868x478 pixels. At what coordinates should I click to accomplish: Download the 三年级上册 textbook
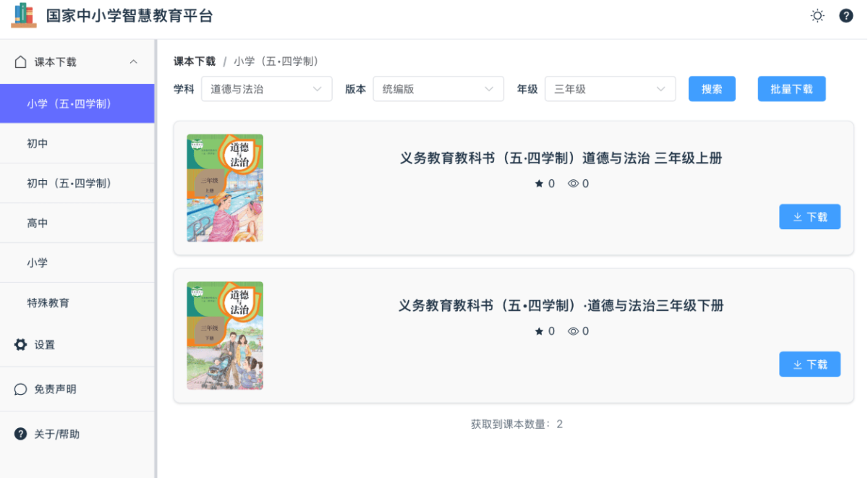[x=809, y=217]
